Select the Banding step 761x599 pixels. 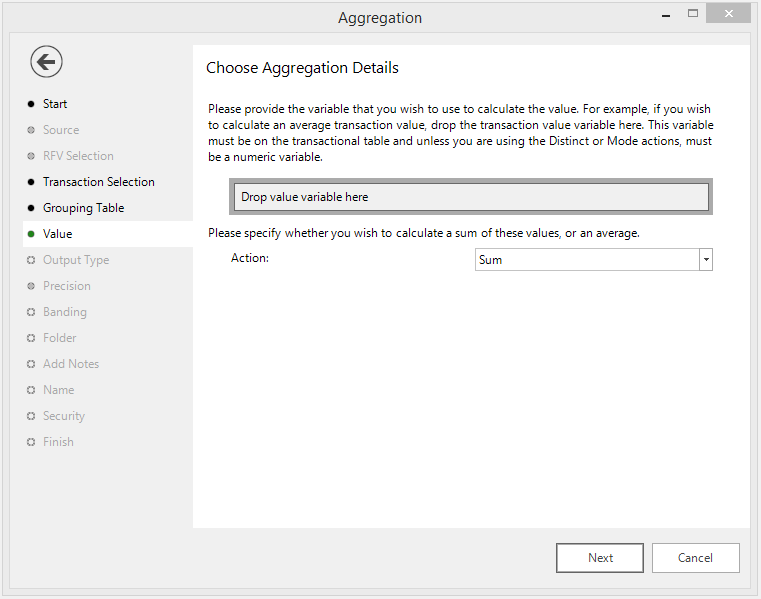click(x=65, y=312)
